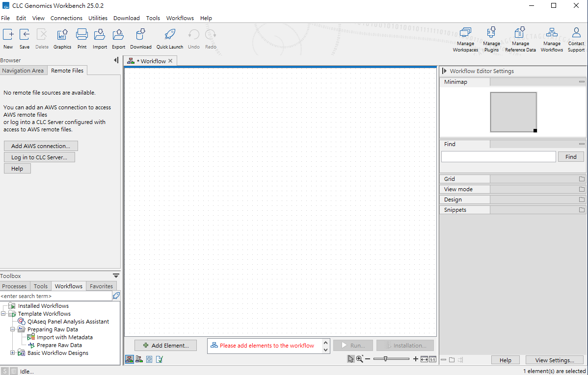The width and height of the screenshot is (588, 375).
Task: Click the zoom in plus icon
Action: click(416, 359)
